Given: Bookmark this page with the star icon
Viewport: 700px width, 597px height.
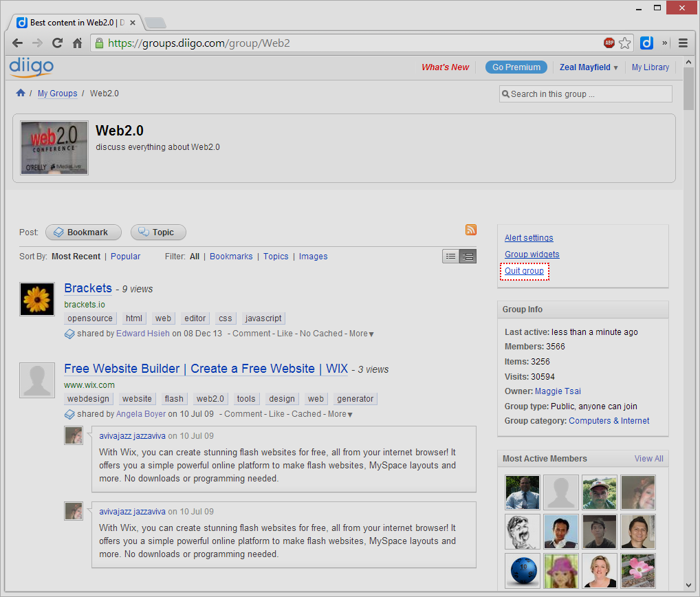Looking at the screenshot, I should 625,43.
